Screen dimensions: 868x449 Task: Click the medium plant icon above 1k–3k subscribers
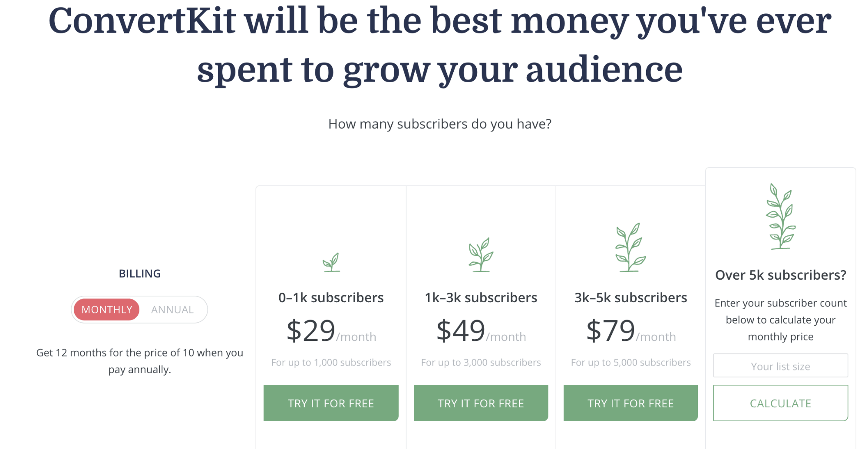click(x=481, y=255)
